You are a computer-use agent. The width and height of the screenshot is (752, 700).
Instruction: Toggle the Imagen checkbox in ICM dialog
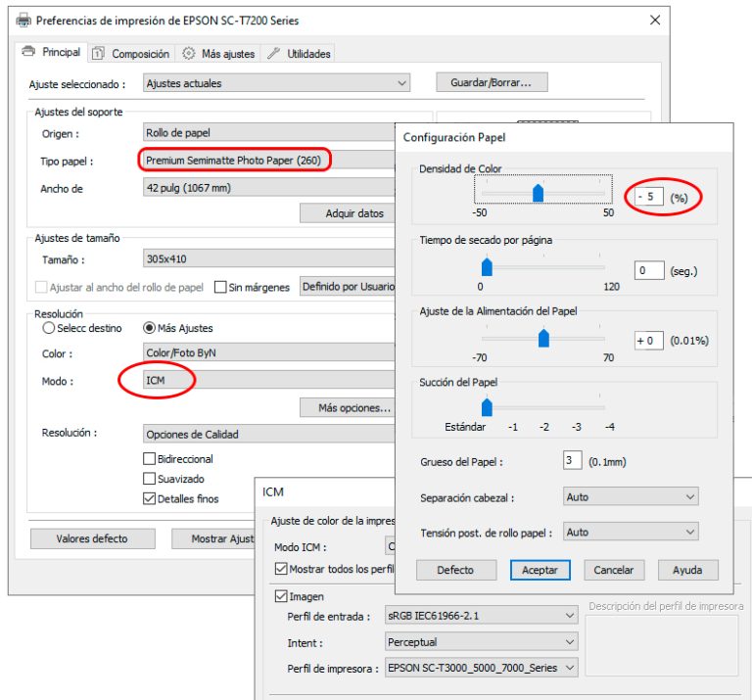[281, 596]
